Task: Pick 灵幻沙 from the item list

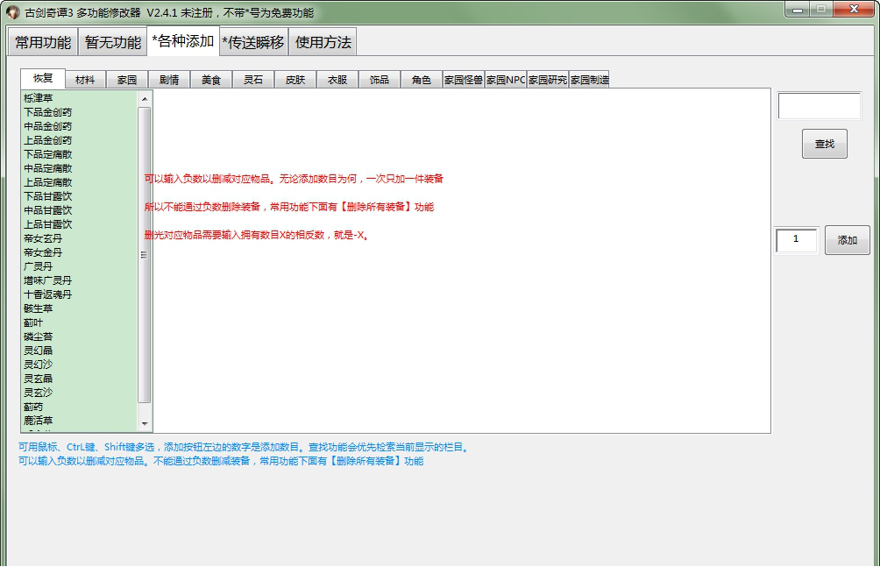Action: click(80, 365)
